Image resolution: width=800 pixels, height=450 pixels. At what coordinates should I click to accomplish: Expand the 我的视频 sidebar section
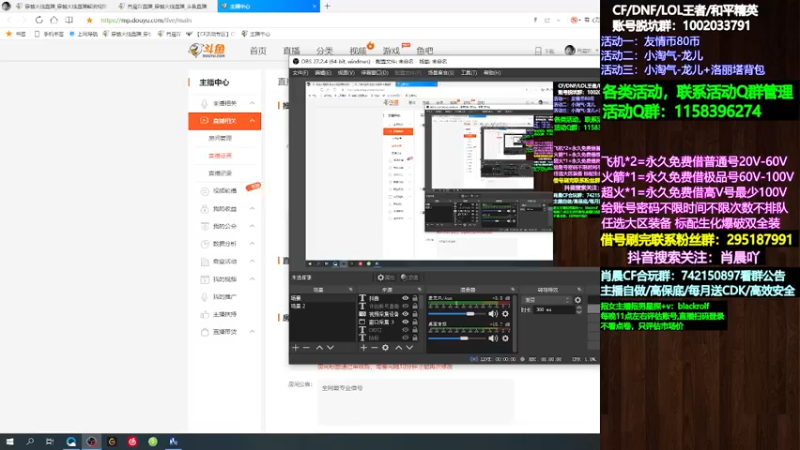tap(252, 279)
